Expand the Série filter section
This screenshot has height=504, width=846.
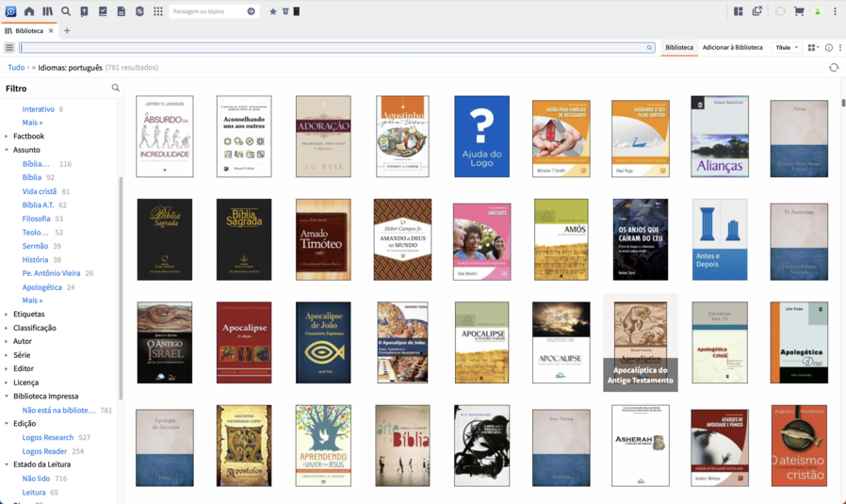[7, 355]
